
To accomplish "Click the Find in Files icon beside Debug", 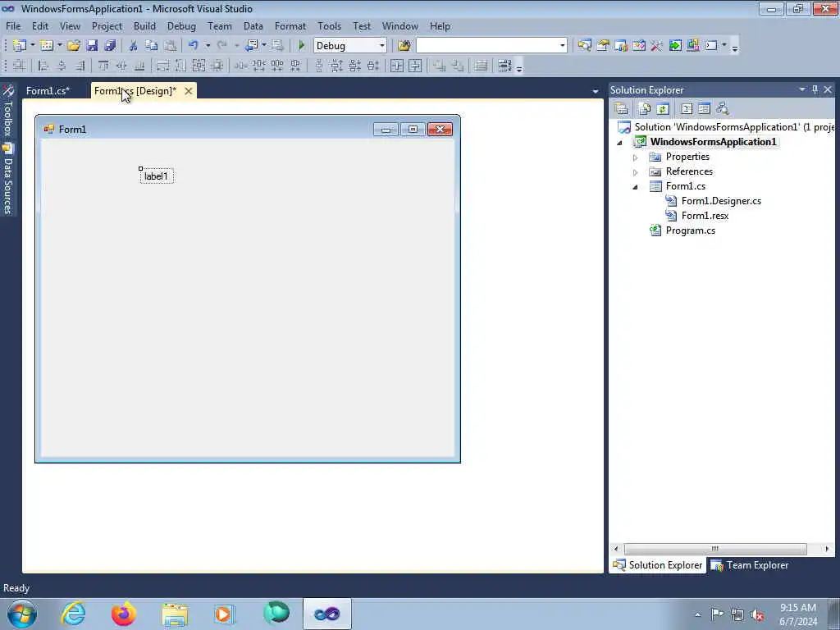I will 404,46.
